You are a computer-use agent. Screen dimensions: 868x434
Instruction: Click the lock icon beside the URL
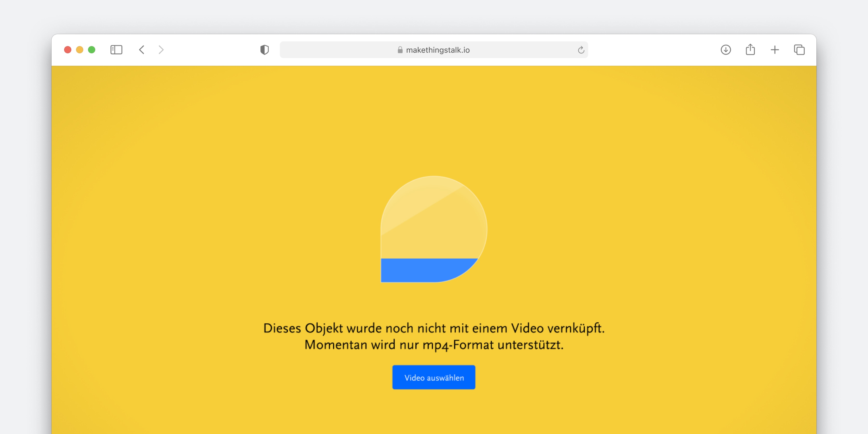[x=400, y=50]
